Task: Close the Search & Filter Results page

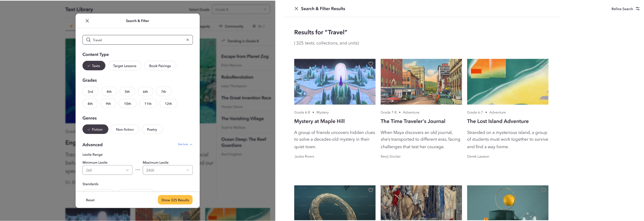Action: (296, 9)
